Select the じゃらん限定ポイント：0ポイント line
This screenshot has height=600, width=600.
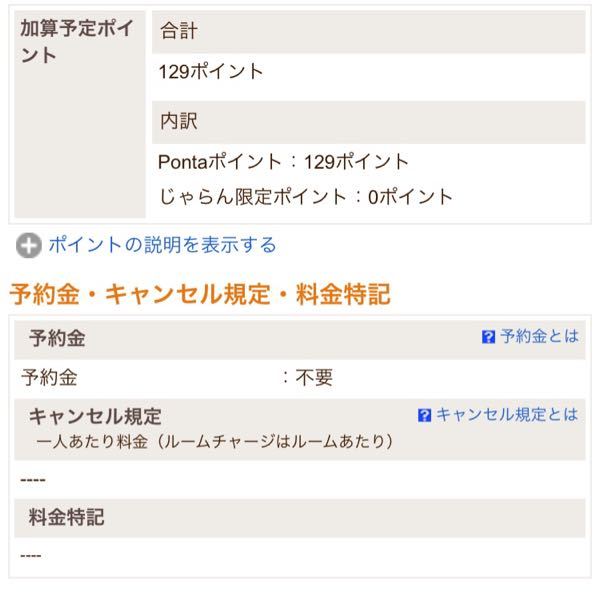305,197
